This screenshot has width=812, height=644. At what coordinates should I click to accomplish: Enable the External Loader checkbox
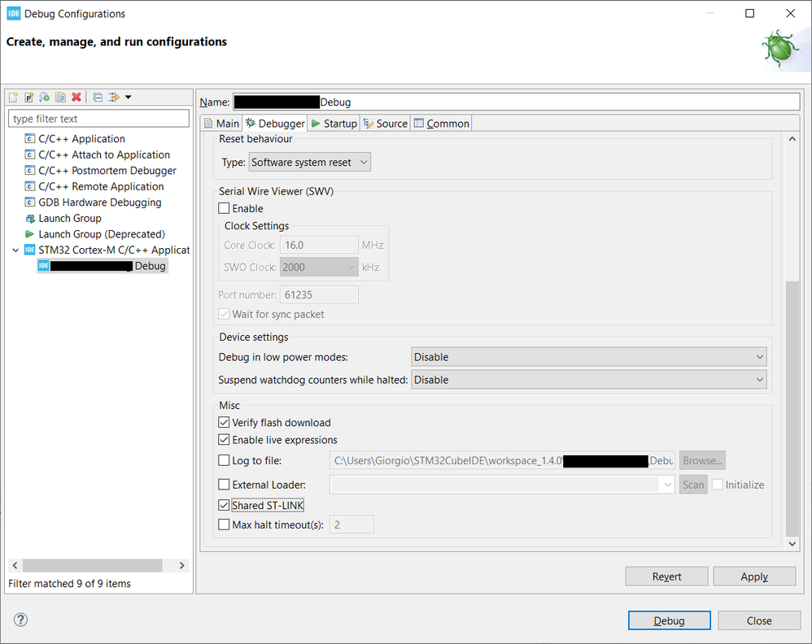pos(224,485)
